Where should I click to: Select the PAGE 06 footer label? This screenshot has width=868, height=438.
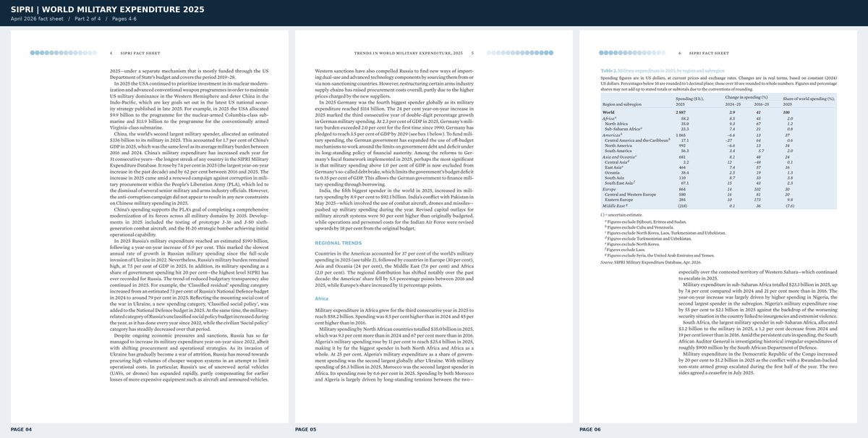[592, 429]
